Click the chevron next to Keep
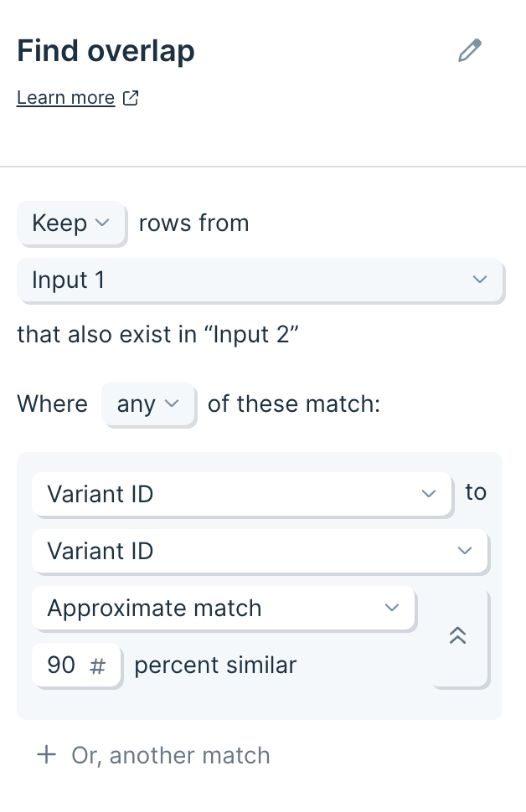This screenshot has height=812, width=526. [x=103, y=223]
